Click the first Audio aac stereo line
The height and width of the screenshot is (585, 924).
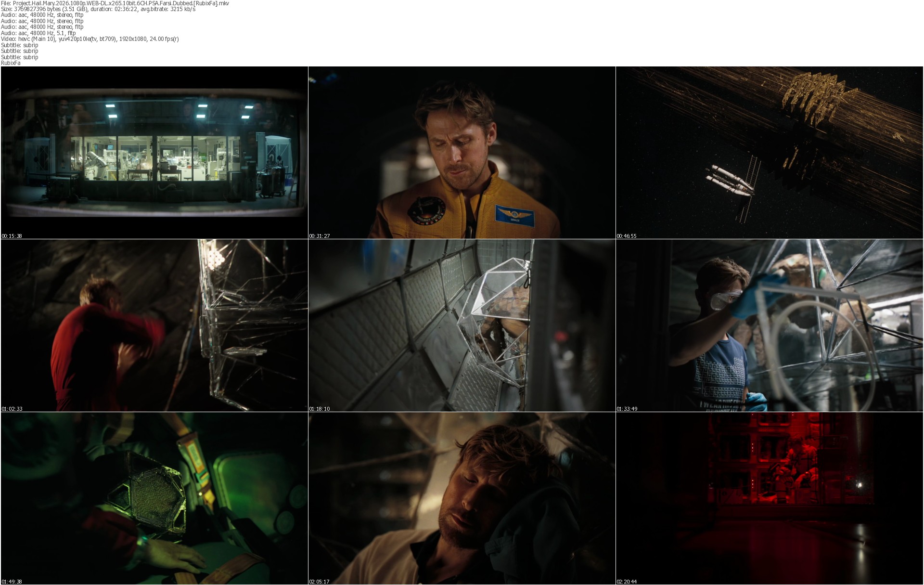click(42, 15)
